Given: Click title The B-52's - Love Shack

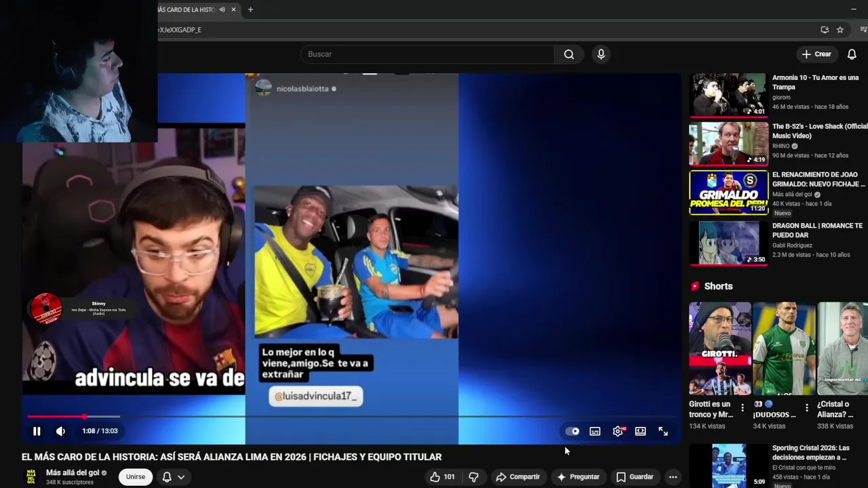Looking at the screenshot, I should pyautogui.click(x=820, y=131).
